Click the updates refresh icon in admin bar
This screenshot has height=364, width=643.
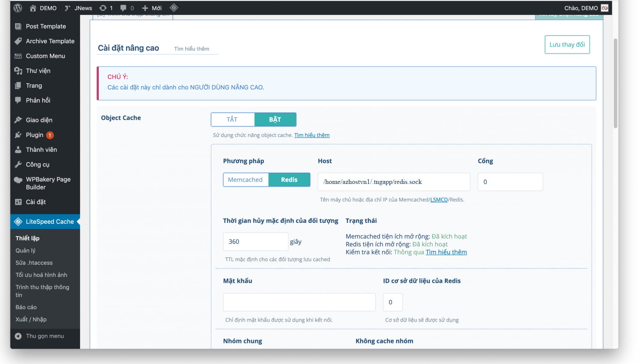click(x=103, y=8)
